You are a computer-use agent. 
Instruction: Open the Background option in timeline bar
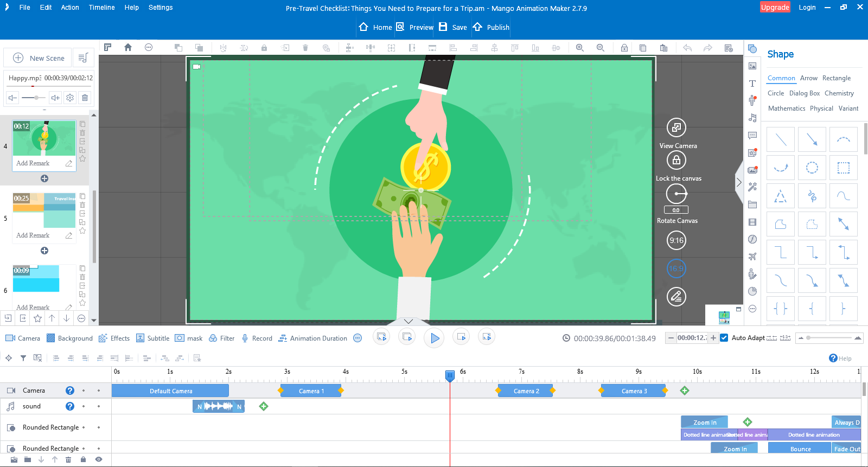point(69,338)
